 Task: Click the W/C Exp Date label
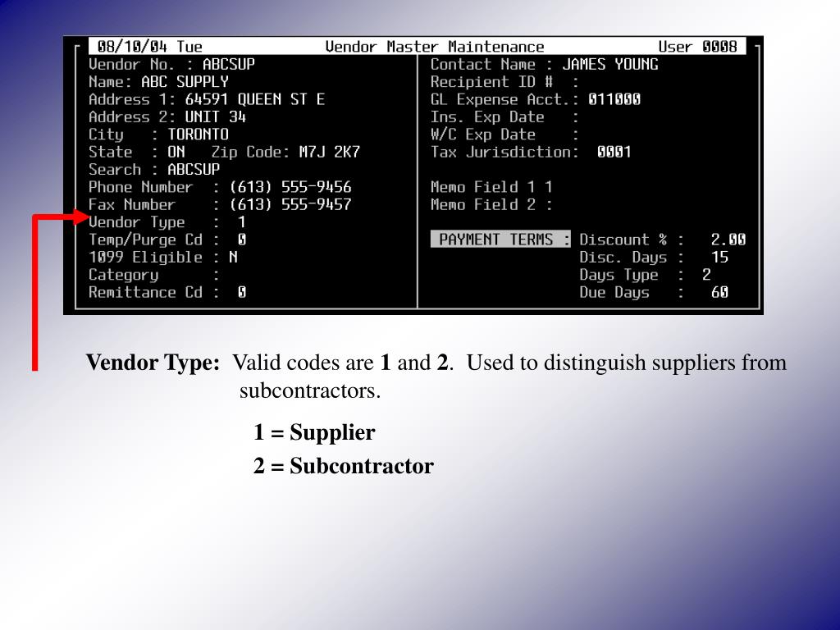tap(482, 135)
